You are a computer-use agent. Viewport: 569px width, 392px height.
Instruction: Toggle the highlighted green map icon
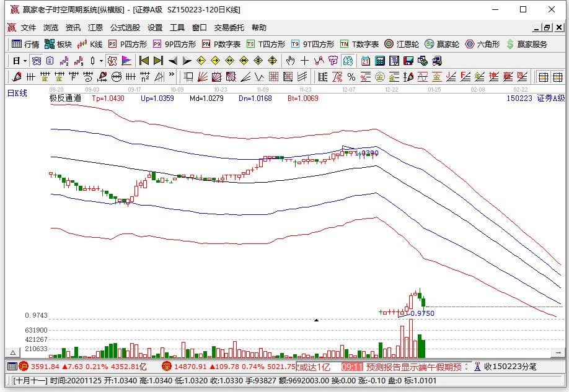348,61
